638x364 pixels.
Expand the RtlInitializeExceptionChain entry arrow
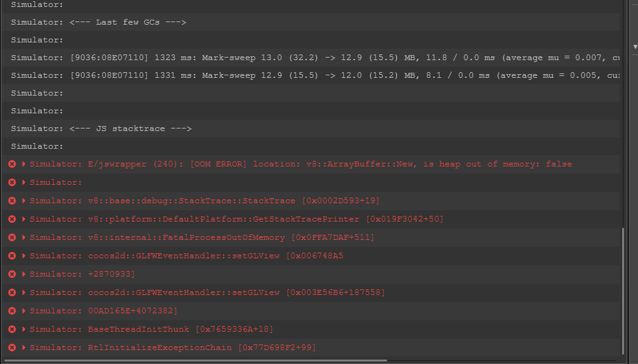tap(24, 348)
